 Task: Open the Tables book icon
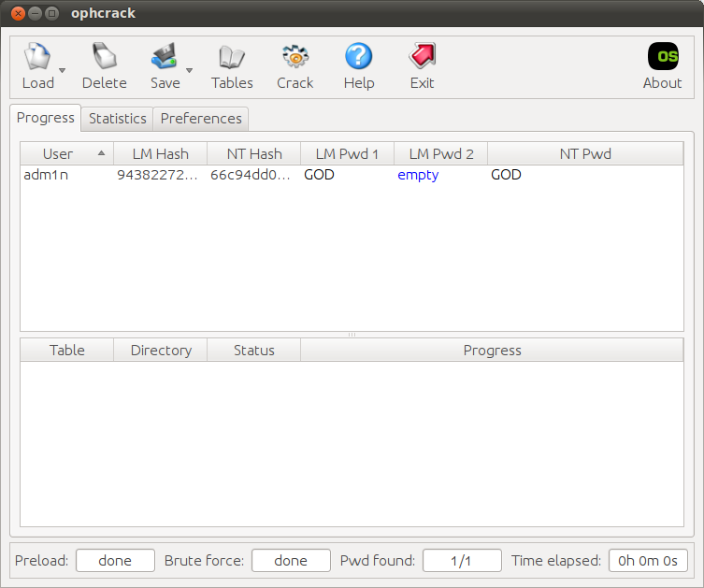click(232, 57)
